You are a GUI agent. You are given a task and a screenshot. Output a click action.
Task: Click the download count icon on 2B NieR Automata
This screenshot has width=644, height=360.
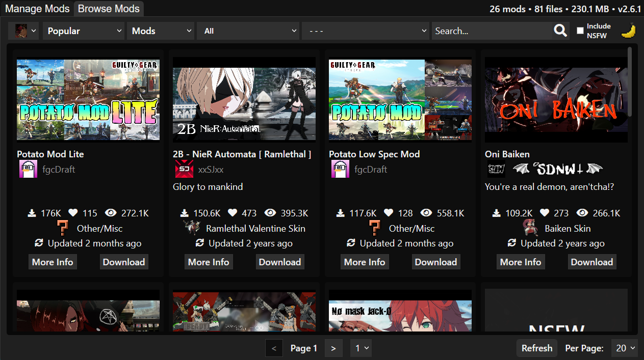[x=185, y=213]
